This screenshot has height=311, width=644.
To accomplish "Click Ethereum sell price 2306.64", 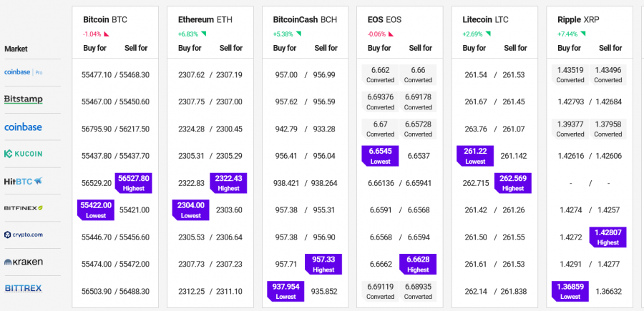I will coord(229,237).
